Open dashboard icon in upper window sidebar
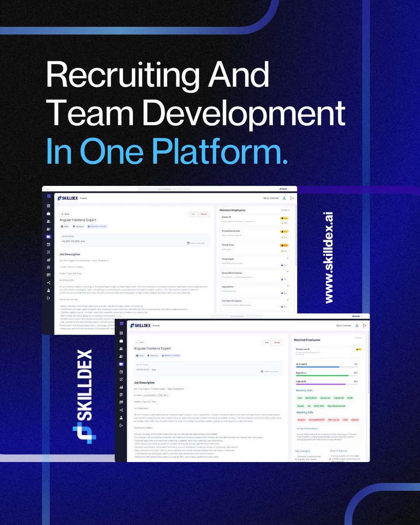 (49, 206)
